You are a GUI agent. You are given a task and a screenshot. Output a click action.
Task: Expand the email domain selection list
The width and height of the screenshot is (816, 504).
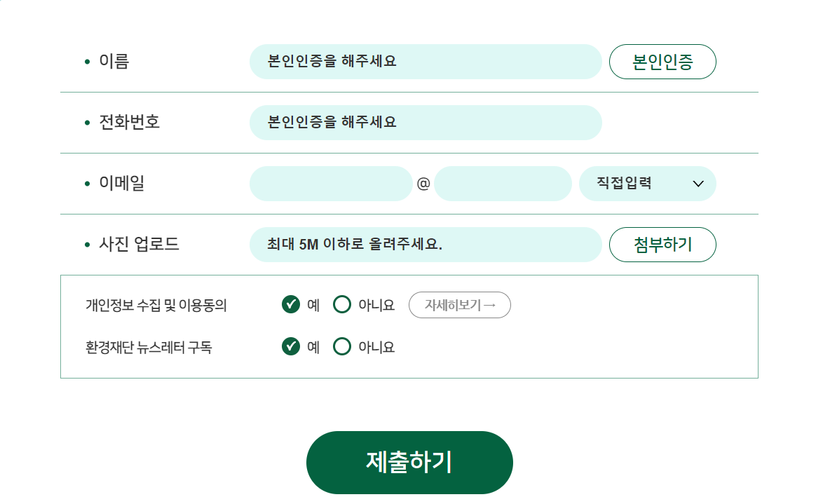coord(646,183)
